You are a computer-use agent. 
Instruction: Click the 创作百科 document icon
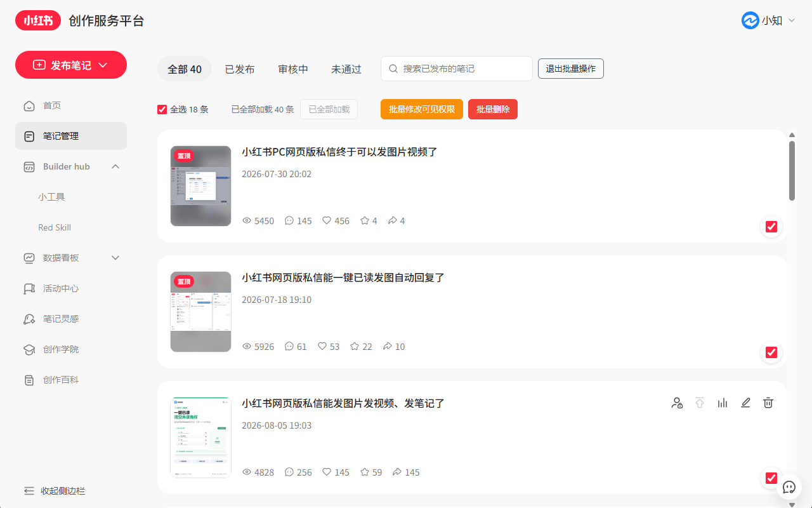(29, 380)
